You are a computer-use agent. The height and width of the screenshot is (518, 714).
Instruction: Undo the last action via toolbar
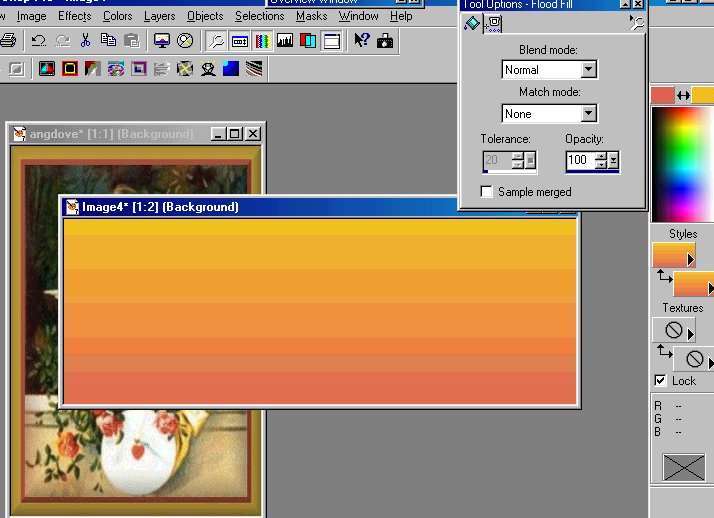pos(39,41)
